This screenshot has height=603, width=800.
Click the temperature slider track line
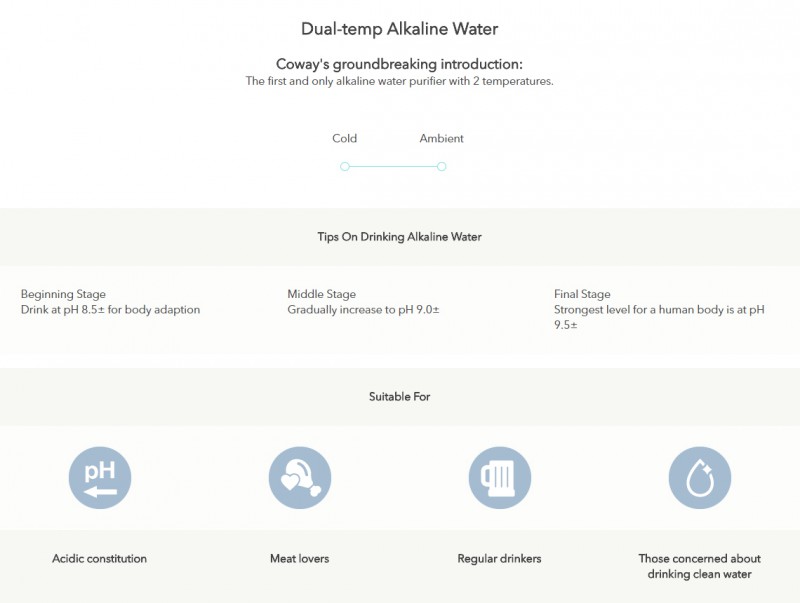point(392,166)
